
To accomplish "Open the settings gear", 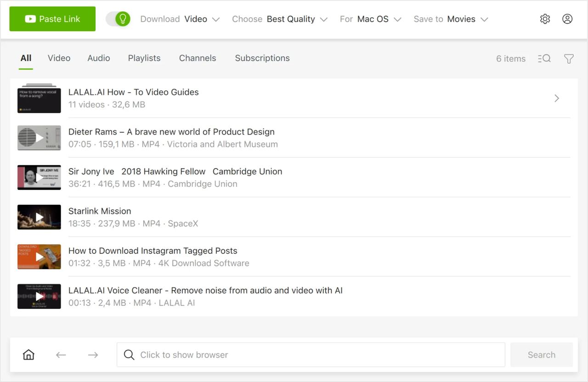I will pos(545,19).
